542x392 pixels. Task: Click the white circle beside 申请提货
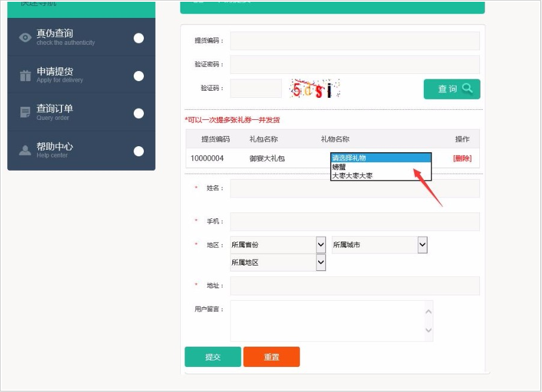click(x=138, y=76)
